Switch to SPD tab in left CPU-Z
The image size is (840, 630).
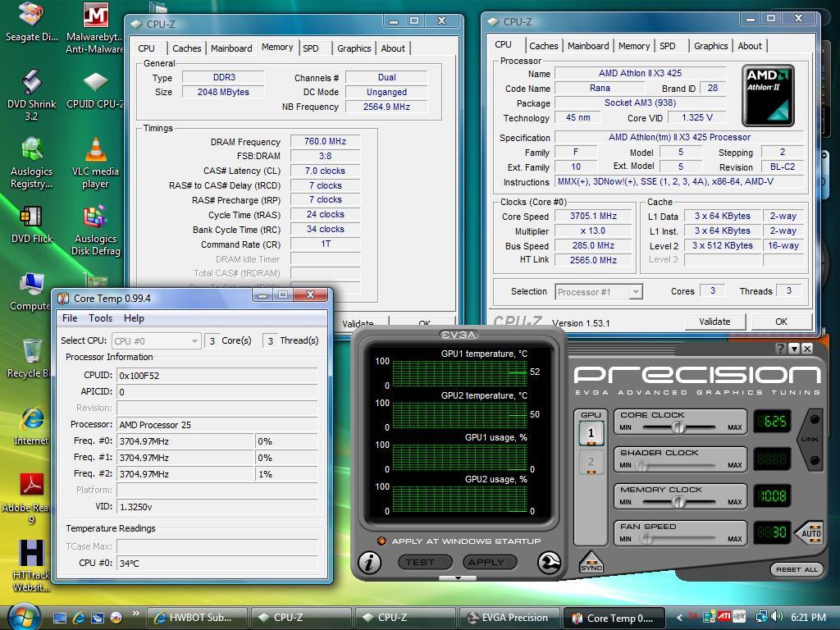pos(311,48)
